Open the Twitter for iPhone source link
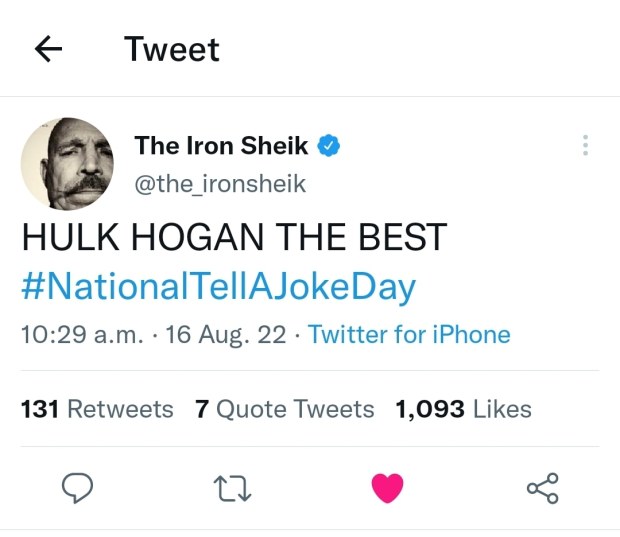The height and width of the screenshot is (537, 620). click(x=409, y=335)
